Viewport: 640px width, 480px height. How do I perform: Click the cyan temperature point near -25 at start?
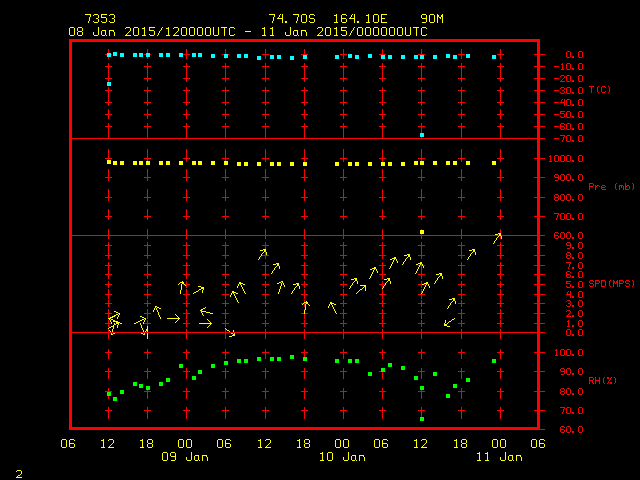[x=109, y=84]
